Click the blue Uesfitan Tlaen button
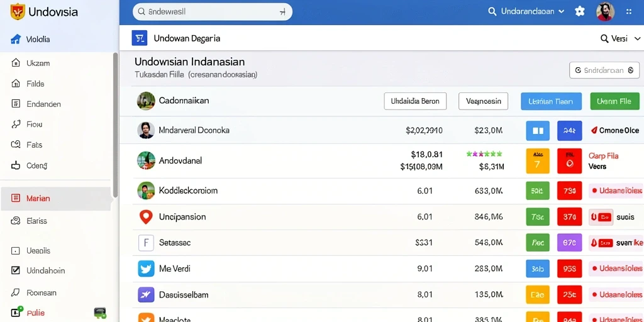 [x=551, y=101]
